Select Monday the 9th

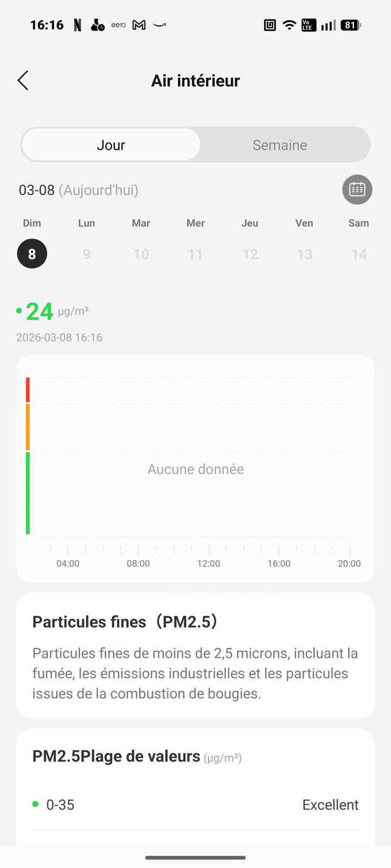click(86, 254)
